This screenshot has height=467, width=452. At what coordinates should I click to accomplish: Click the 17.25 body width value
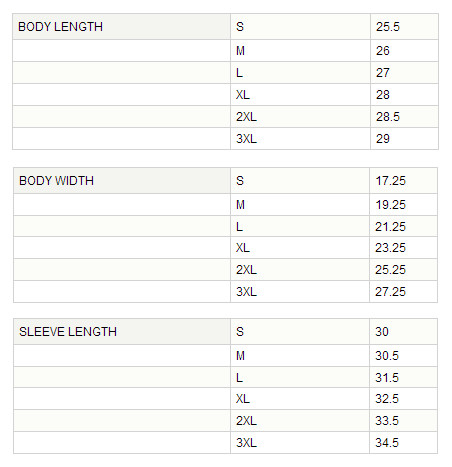point(390,181)
